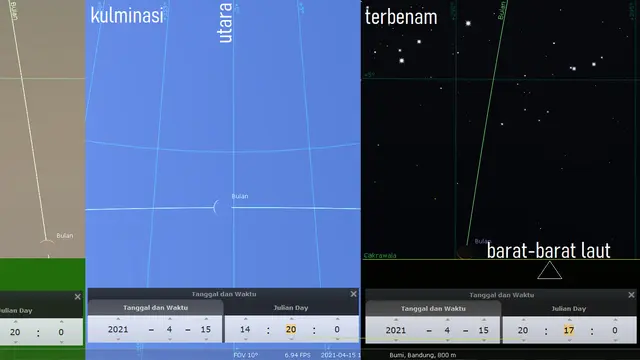This screenshot has height=360, width=640.
Task: Increase the year 2021 in kulminasi dialog
Action: [118, 319]
